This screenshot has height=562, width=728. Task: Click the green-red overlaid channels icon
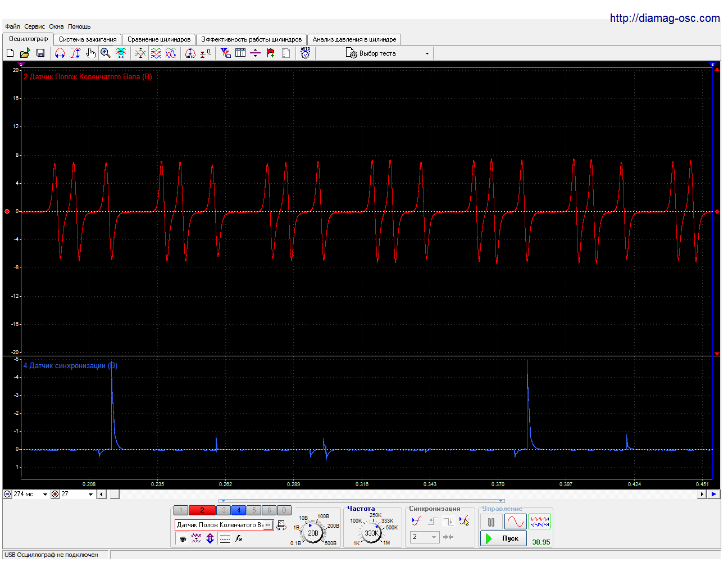(140, 53)
